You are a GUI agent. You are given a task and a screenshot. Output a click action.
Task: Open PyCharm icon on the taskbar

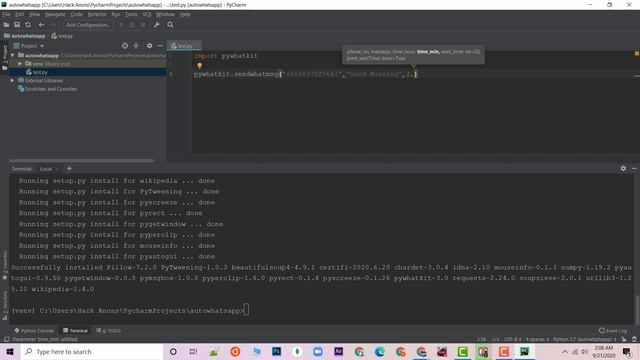coord(524,351)
